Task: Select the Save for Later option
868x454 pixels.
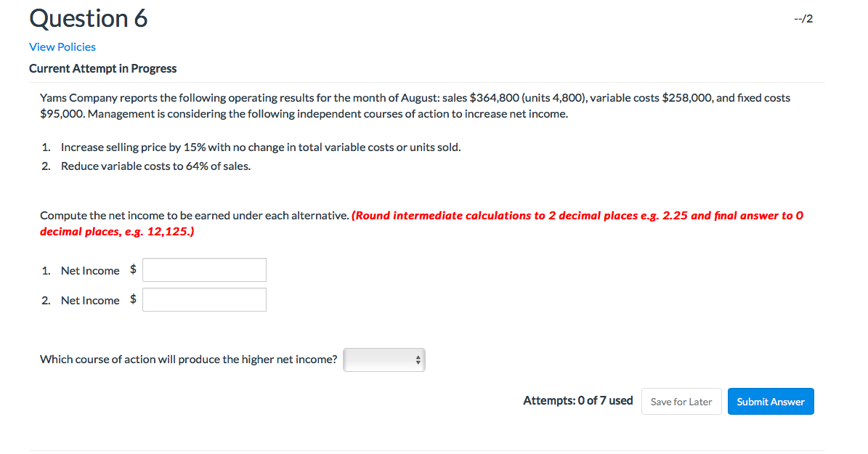Action: (681, 401)
